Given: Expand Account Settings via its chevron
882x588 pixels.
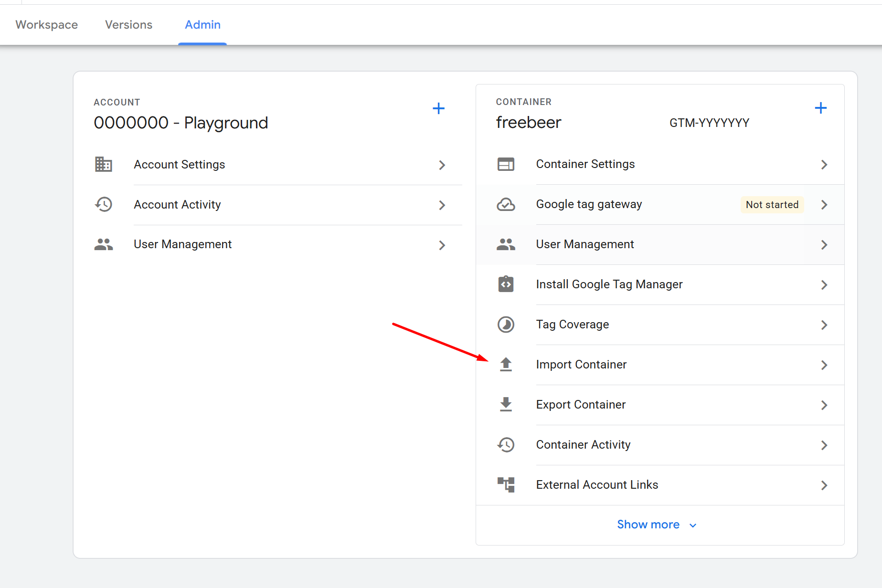Looking at the screenshot, I should coord(442,165).
